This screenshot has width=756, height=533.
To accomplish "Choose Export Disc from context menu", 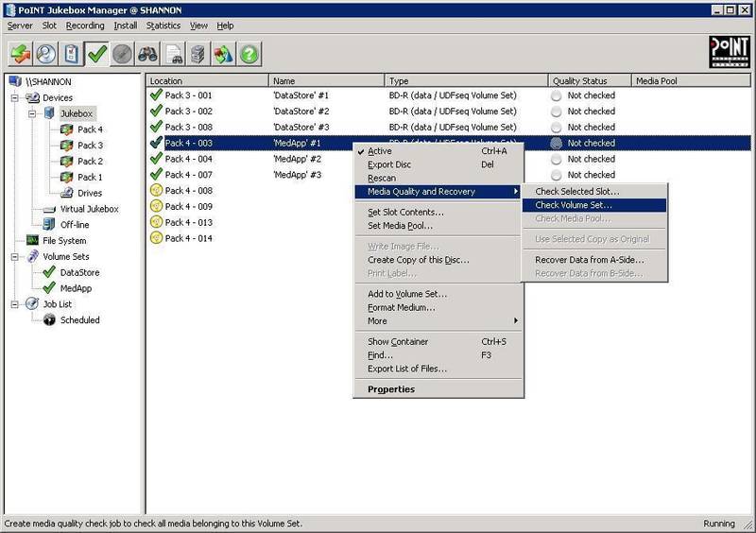I will (x=438, y=164).
